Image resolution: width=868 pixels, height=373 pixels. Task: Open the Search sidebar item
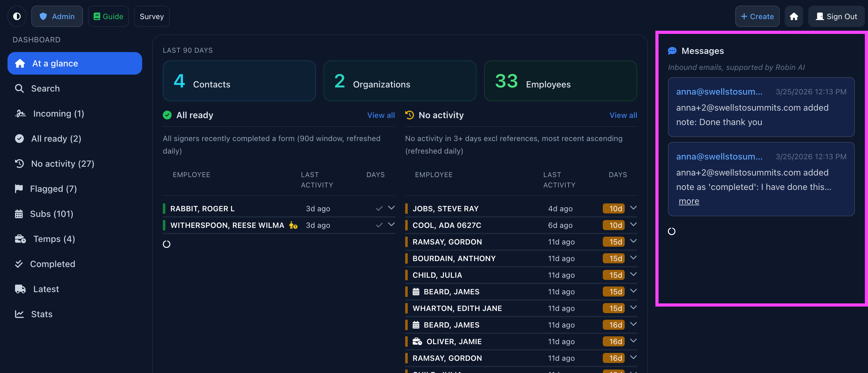tap(45, 89)
